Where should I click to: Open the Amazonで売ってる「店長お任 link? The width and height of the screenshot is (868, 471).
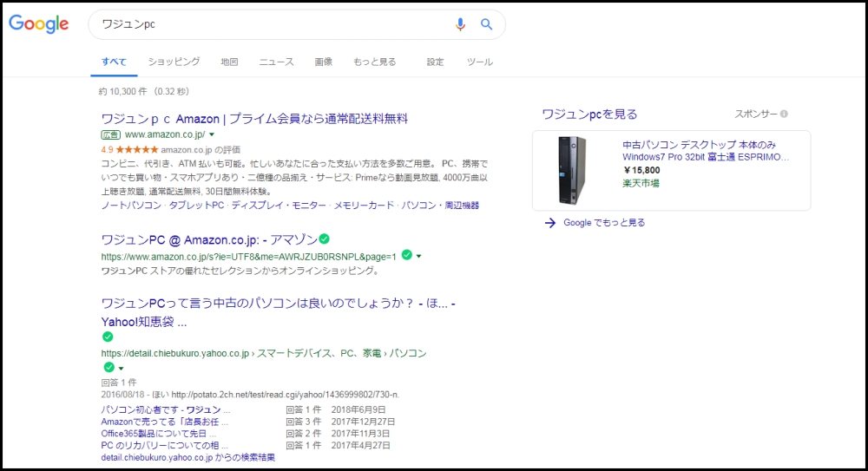pos(164,422)
